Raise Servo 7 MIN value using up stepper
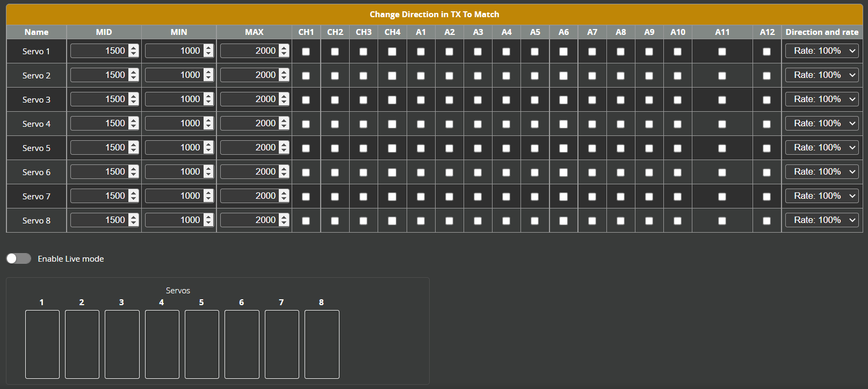This screenshot has width=868, height=389. pos(208,193)
